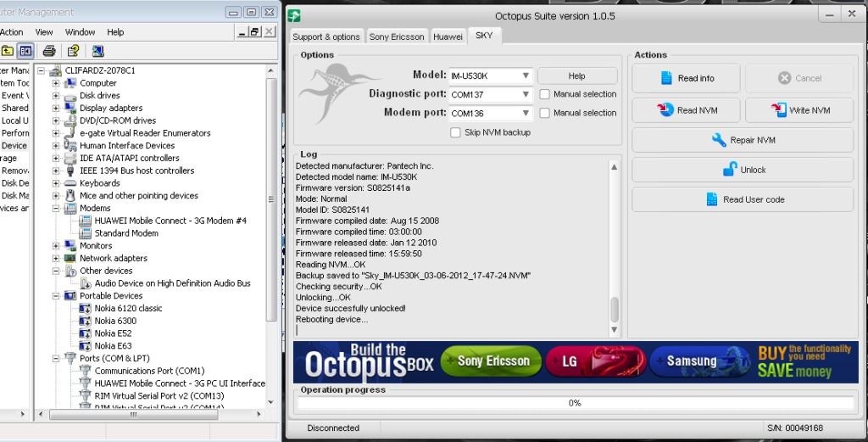The width and height of the screenshot is (868, 442).
Task: Click the log panel scroll-up arrow
Action: coord(615,167)
